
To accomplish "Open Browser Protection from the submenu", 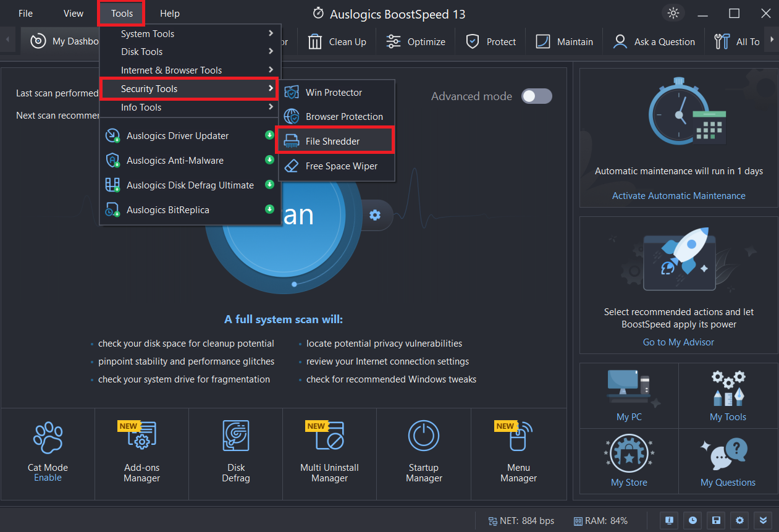I will point(336,117).
